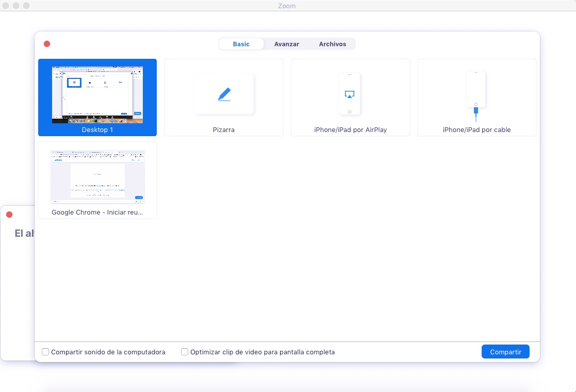The width and height of the screenshot is (576, 392).
Task: Close the background window with red button
Action: pos(10,215)
